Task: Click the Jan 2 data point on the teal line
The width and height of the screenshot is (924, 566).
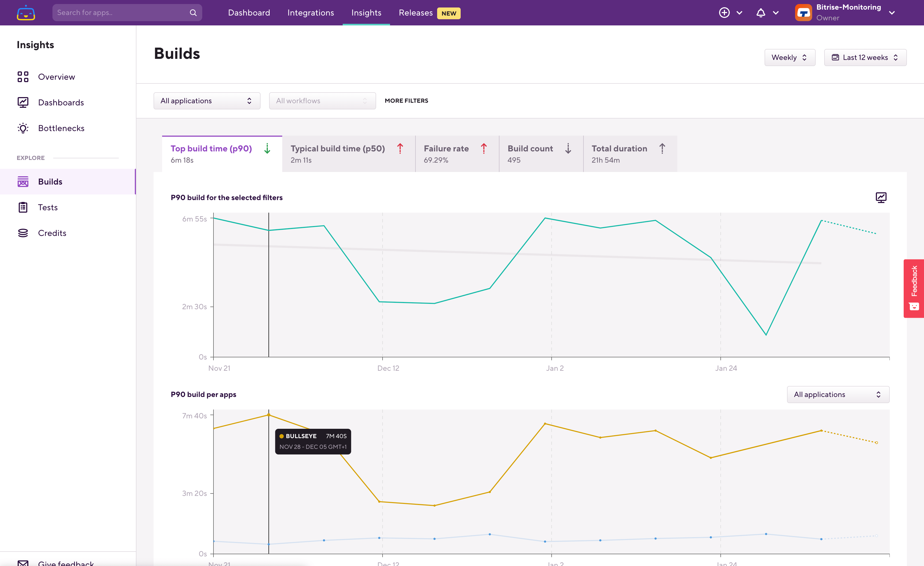Action: tap(545, 218)
